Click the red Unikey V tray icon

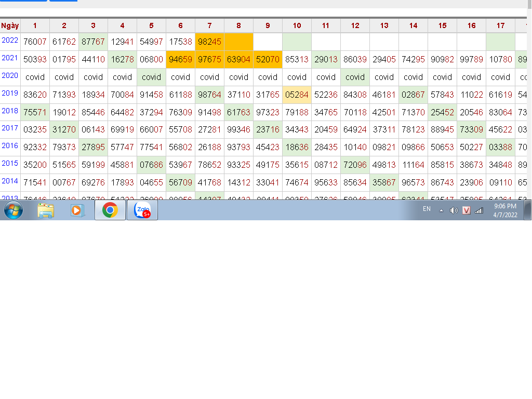(x=466, y=210)
